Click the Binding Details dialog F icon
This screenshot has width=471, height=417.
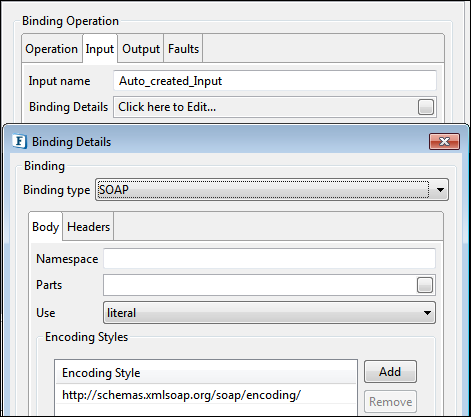click(x=20, y=141)
